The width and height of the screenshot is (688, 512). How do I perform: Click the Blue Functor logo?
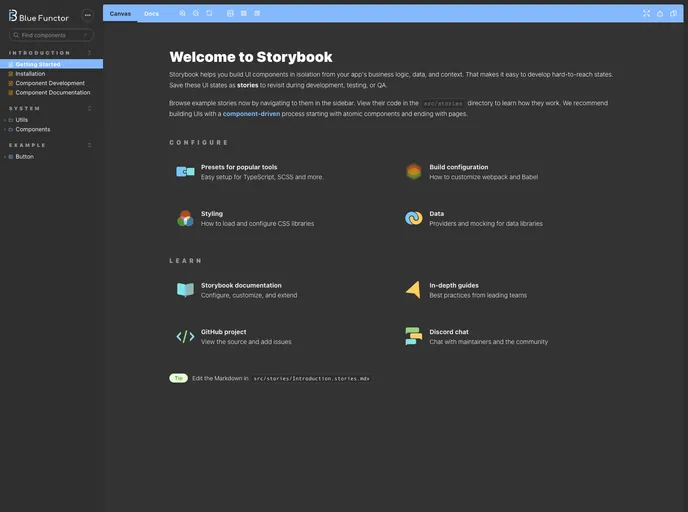tap(40, 15)
